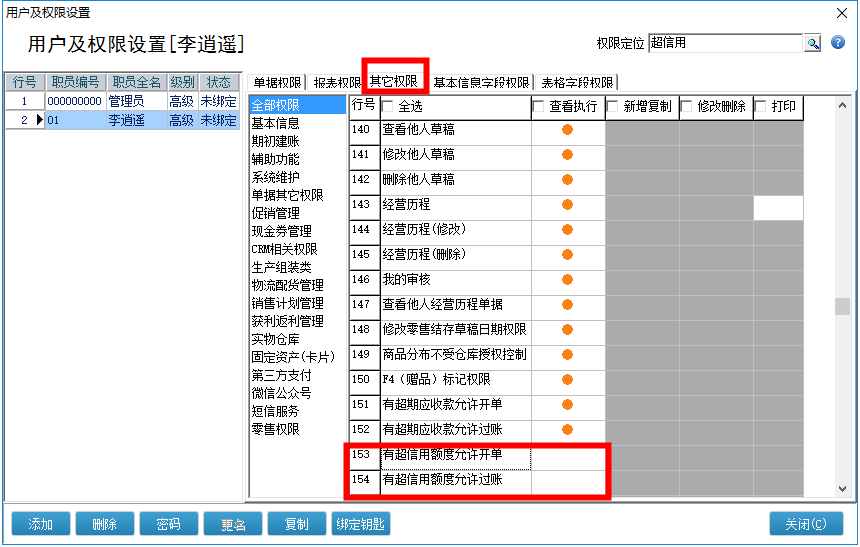Click the orange dot for 有超期应收款允许过账
The height and width of the screenshot is (547, 860).
pos(568,430)
